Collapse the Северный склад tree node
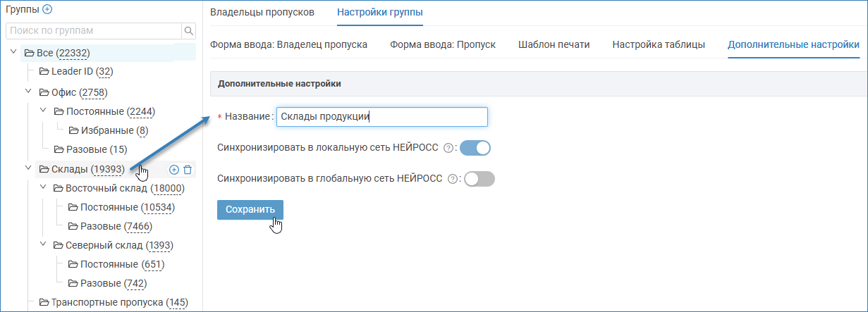The width and height of the screenshot is (868, 312). (x=44, y=245)
